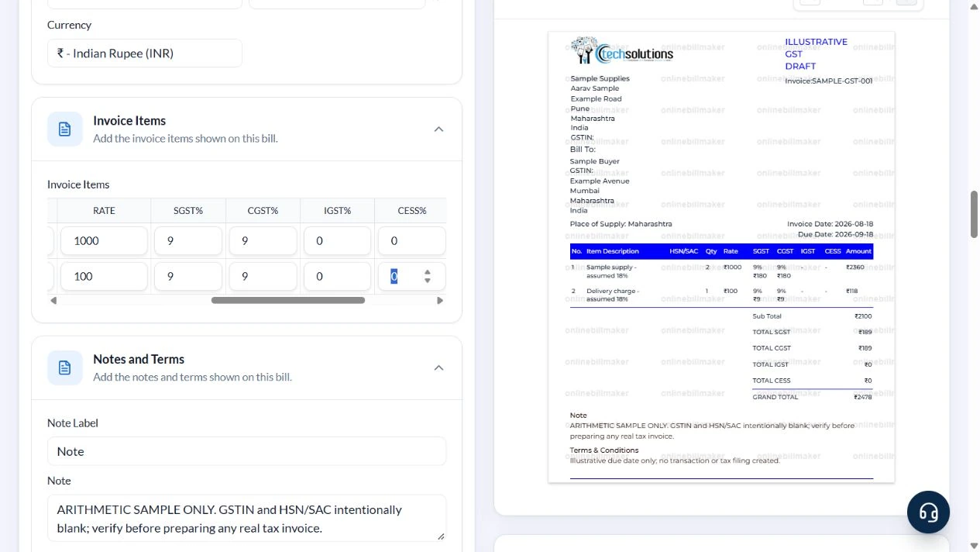Viewport: 980px width, 552px height.
Task: Click the page scrollbar's down arrow
Action: pos(974,545)
